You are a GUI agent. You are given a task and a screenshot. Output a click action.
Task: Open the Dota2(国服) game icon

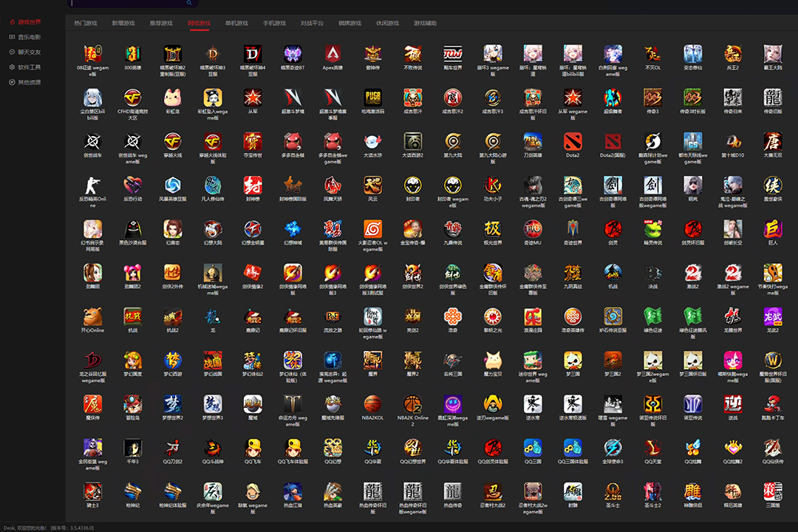click(613, 141)
